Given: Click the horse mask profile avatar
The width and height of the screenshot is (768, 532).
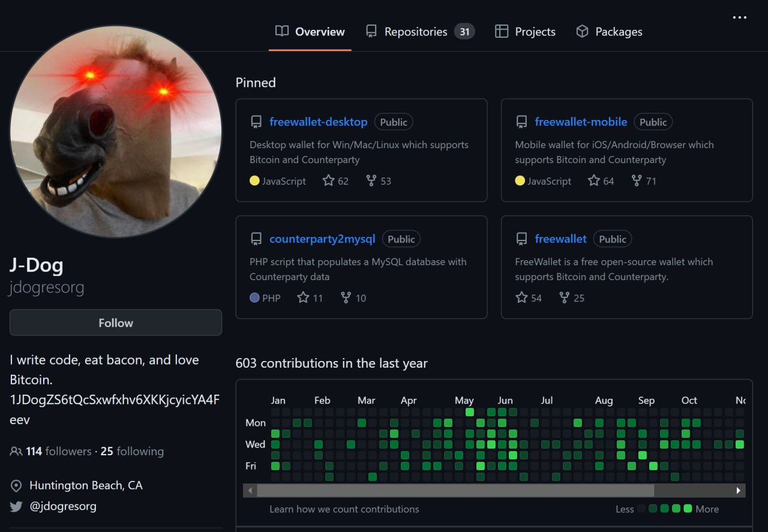Looking at the screenshot, I should pos(116,131).
